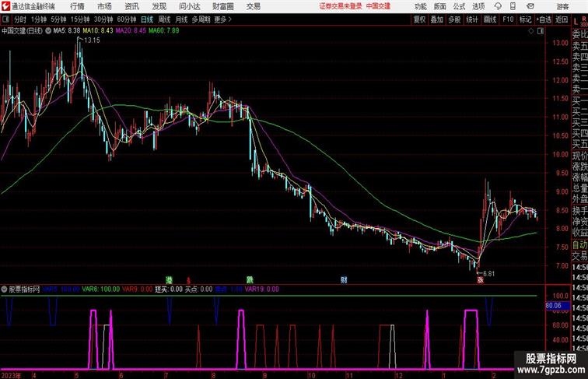Click the MA5: 8.38 indicator label
This screenshot has height=379, width=588.
click(x=67, y=31)
